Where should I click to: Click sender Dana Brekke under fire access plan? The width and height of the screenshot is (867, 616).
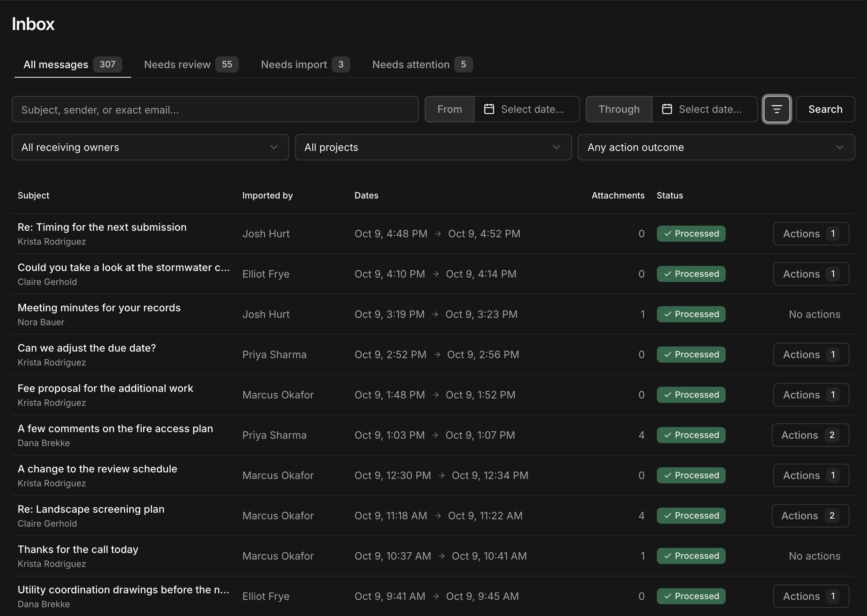(x=44, y=443)
